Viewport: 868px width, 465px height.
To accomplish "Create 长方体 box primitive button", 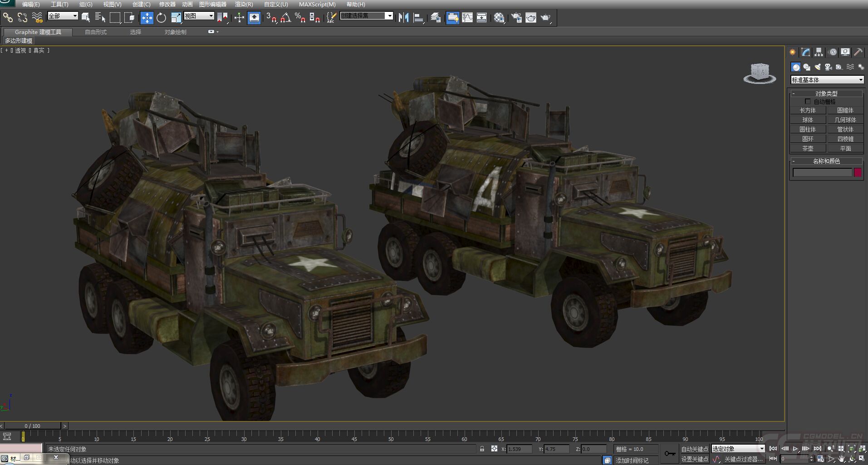I will tap(808, 110).
